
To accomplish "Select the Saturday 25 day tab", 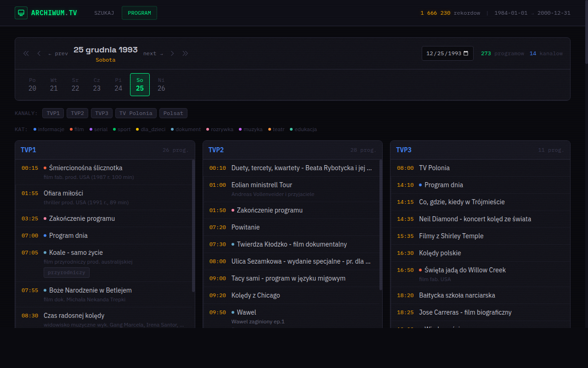I will [x=140, y=85].
